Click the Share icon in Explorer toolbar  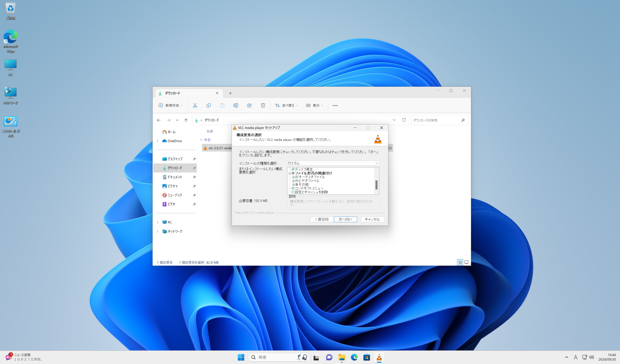(249, 105)
